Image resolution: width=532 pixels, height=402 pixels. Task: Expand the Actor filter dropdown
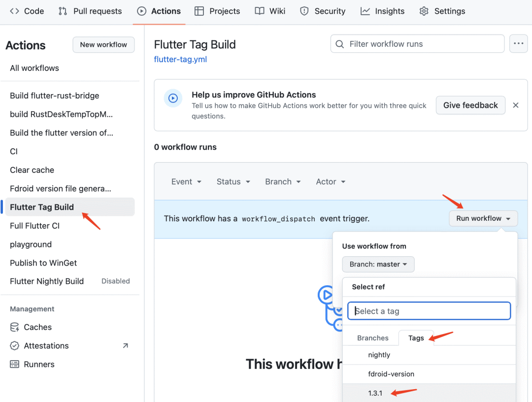tap(331, 182)
